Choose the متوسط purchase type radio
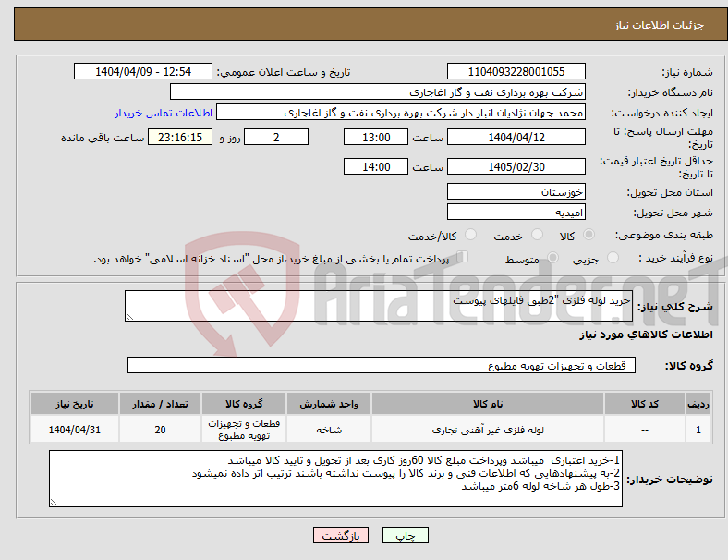Screen dimensions: 728x560 (552, 257)
